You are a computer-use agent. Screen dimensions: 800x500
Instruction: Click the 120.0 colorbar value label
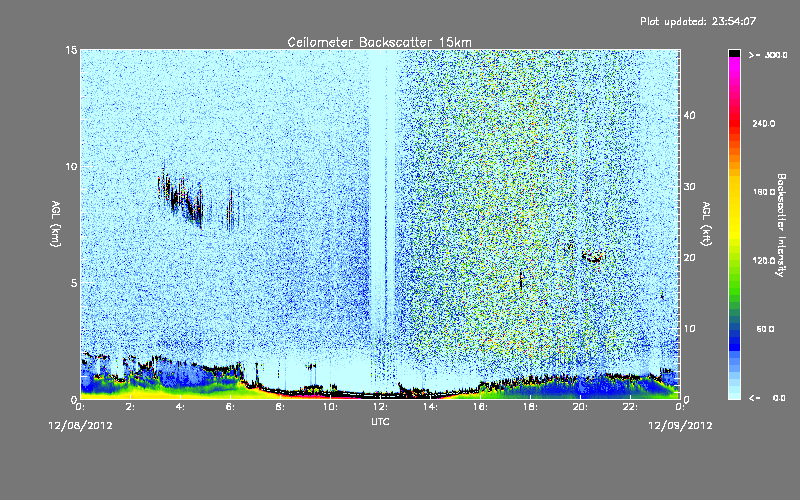[x=764, y=260]
